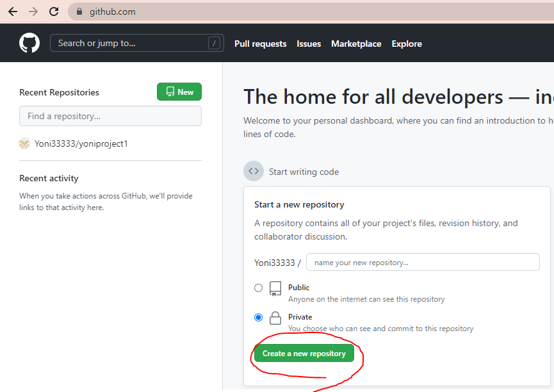The width and height of the screenshot is (554, 392).
Task: Click the lock icon beside Private option
Action: coord(275,318)
